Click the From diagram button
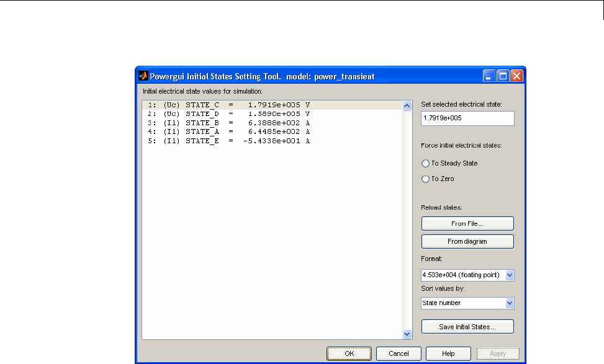Screen dimensions: 604x364 click(467, 242)
